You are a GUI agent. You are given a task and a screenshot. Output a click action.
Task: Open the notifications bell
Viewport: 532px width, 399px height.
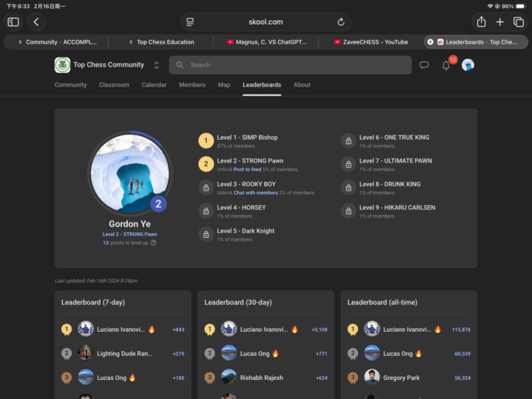[x=446, y=65]
